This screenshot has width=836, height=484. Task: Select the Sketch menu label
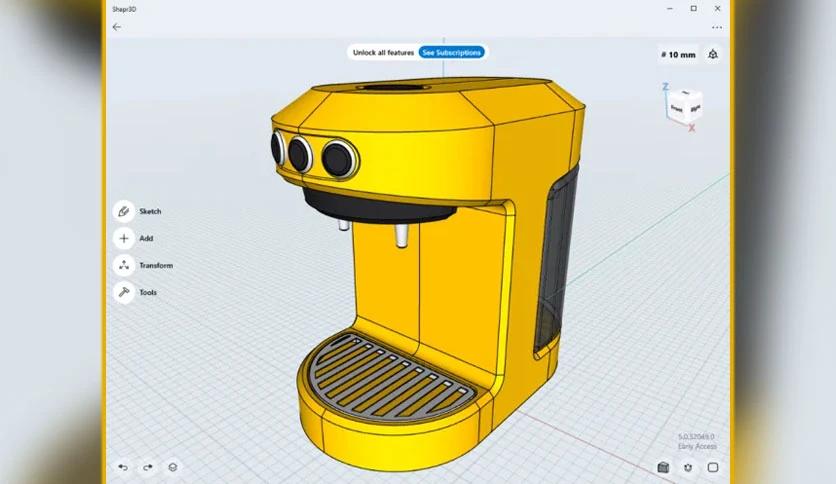(150, 211)
